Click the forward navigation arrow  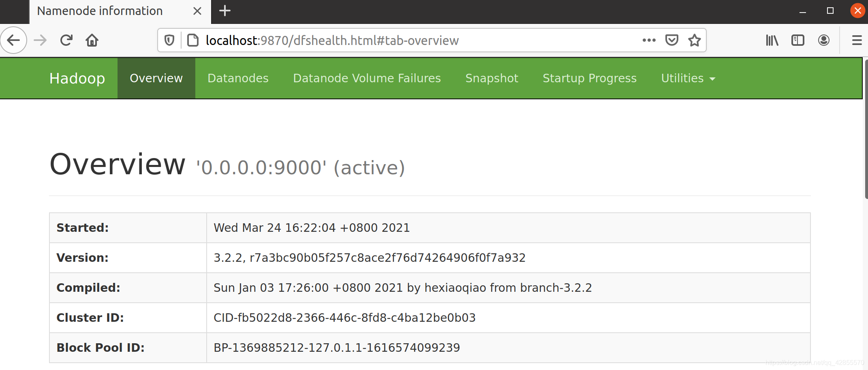pos(40,40)
